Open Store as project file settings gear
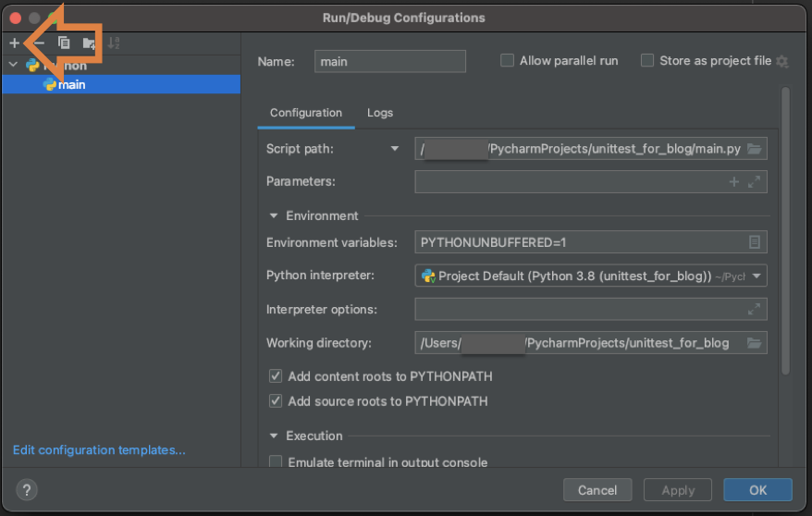812x516 pixels. coord(782,62)
